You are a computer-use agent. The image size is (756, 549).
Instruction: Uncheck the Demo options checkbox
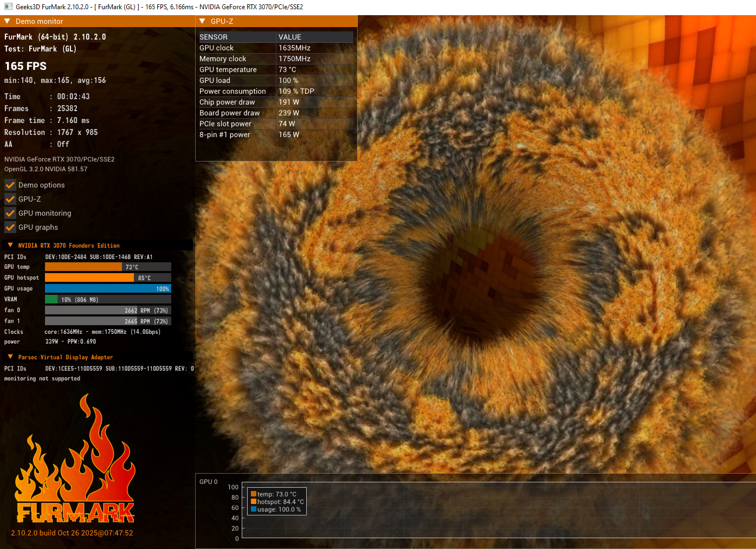(10, 185)
